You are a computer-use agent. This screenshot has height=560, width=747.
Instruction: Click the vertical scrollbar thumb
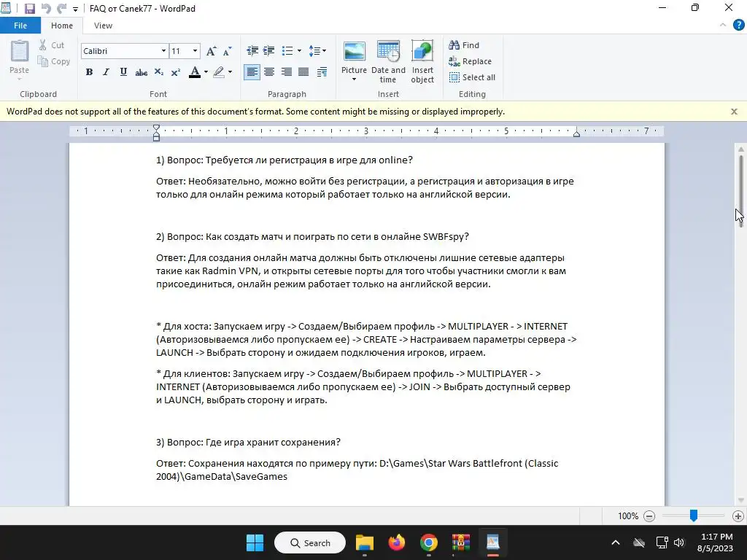[x=741, y=190]
